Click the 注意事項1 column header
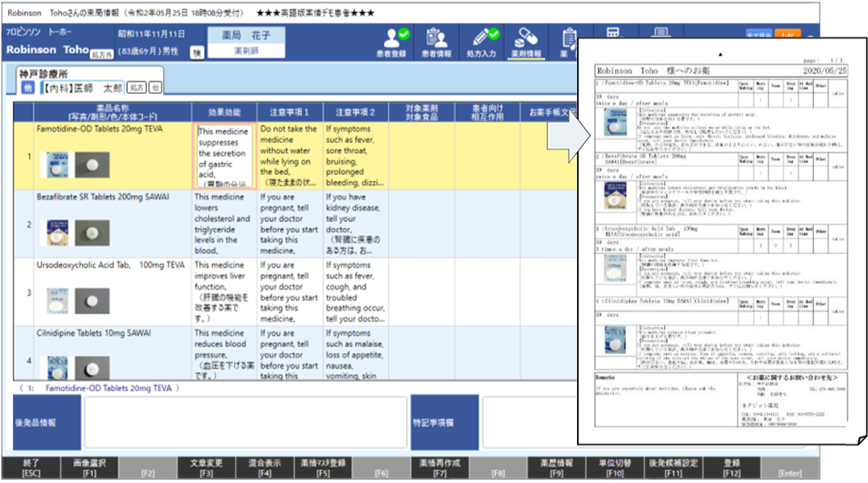868x483 pixels. pyautogui.click(x=289, y=112)
